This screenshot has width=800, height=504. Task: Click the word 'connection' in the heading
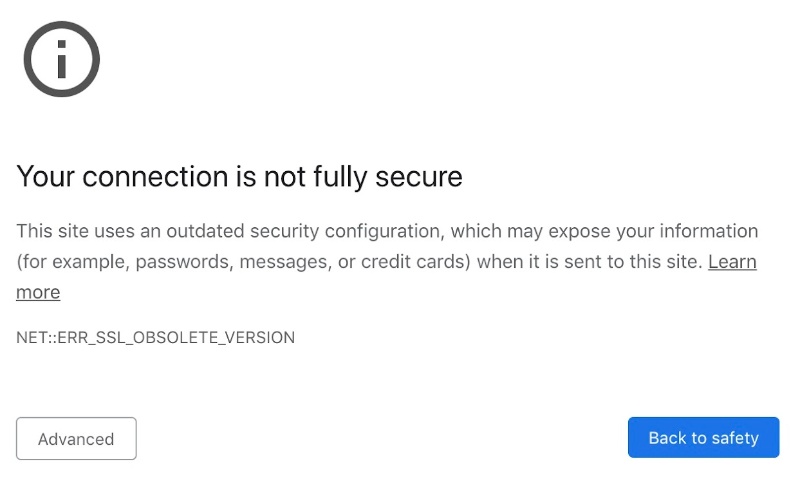[155, 177]
